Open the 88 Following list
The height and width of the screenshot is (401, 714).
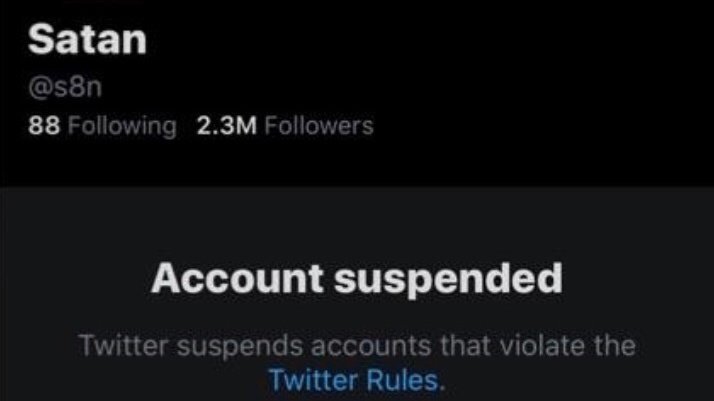[x=102, y=126]
